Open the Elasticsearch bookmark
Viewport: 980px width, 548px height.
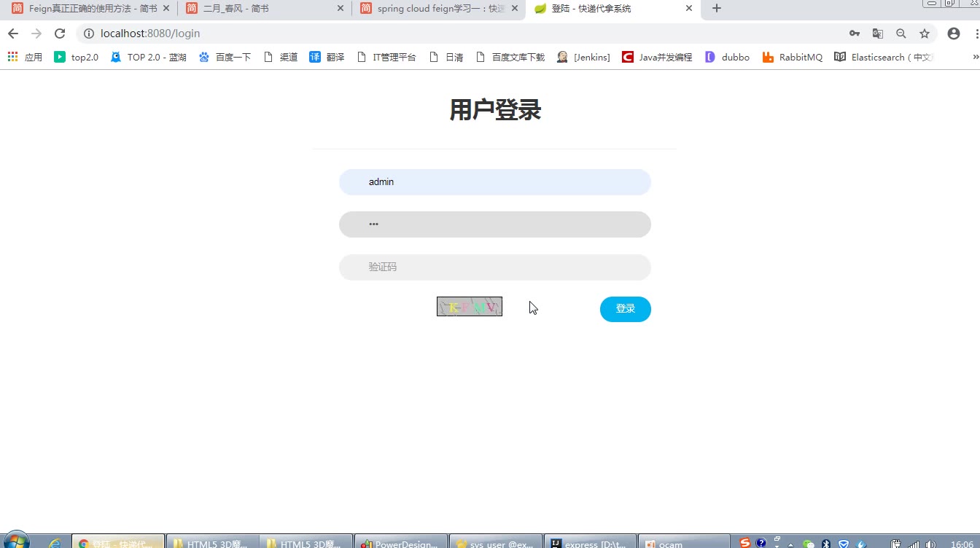(884, 57)
